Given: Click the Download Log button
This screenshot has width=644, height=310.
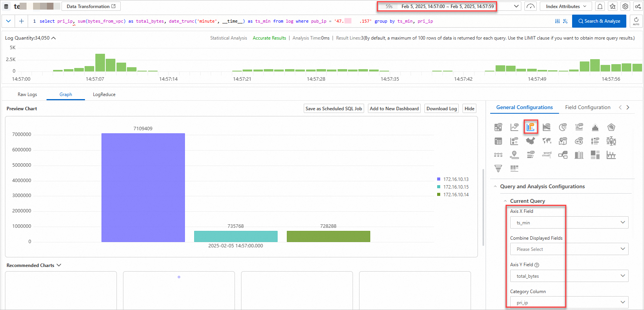Looking at the screenshot, I should pos(442,109).
